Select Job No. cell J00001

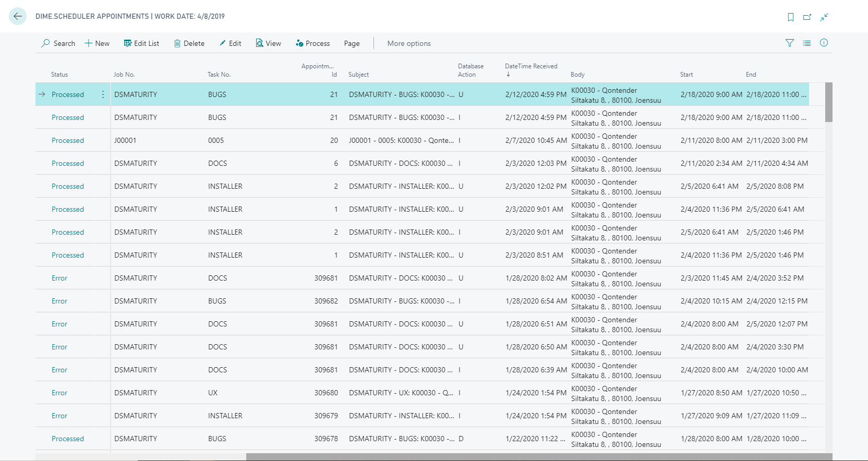[x=125, y=140]
